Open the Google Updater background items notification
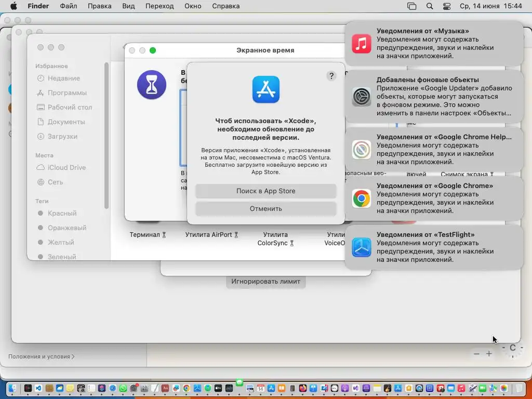Screen dimensions: 532x399 click(434, 97)
